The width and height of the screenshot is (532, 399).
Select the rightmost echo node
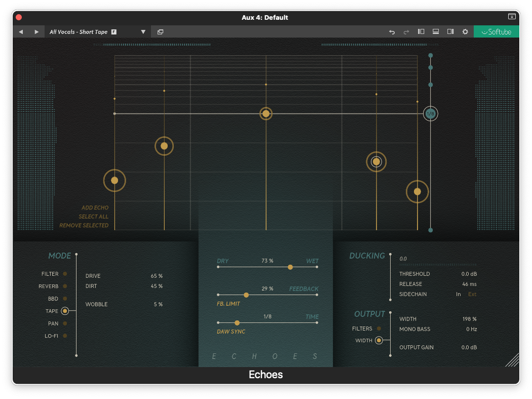[417, 192]
